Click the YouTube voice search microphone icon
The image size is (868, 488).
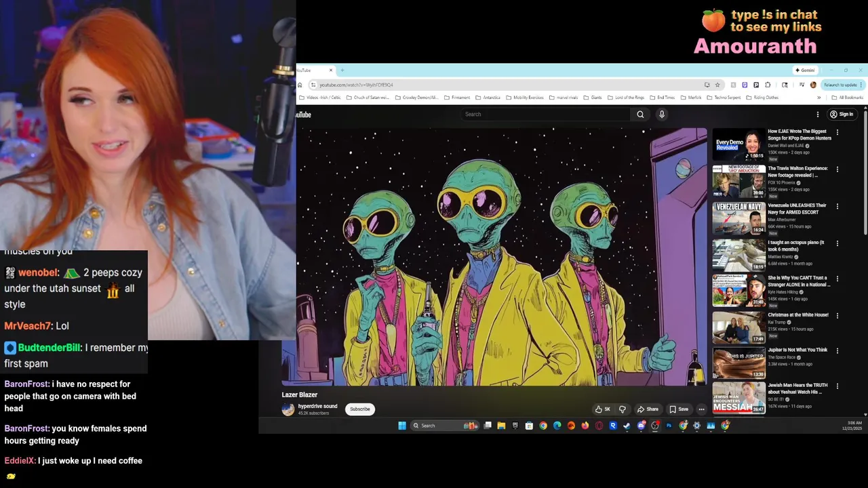(662, 114)
